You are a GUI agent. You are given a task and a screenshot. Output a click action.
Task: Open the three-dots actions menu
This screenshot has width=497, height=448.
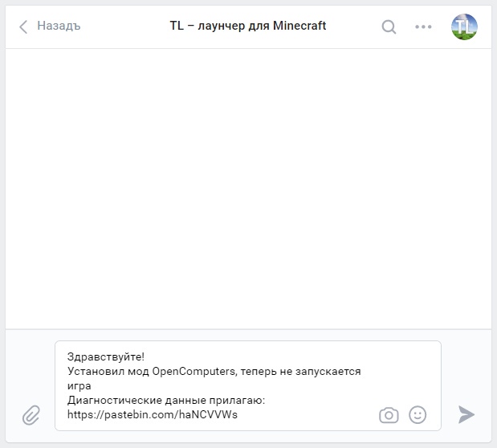(x=423, y=26)
